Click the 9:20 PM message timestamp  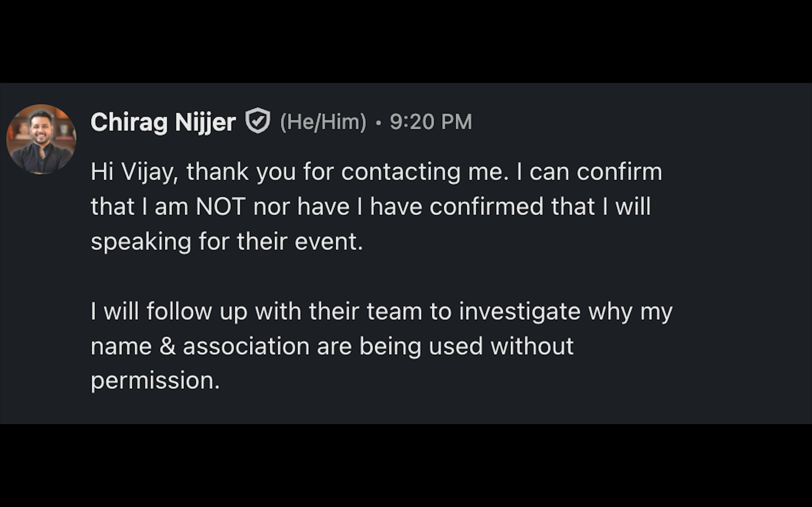tap(431, 122)
